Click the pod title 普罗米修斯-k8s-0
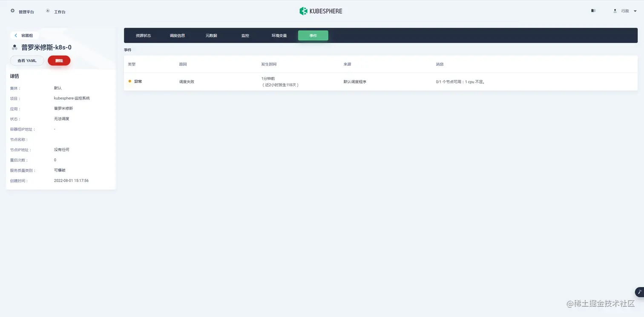Image resolution: width=644 pixels, height=317 pixels. 46,48
